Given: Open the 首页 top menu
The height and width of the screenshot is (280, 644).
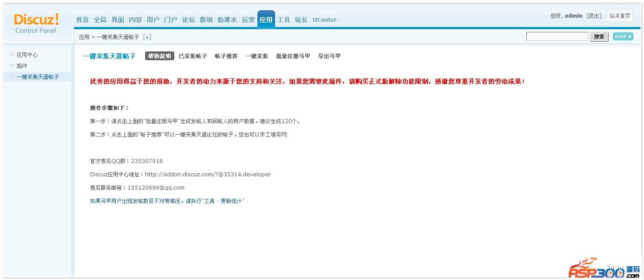Looking at the screenshot, I should coord(82,19).
